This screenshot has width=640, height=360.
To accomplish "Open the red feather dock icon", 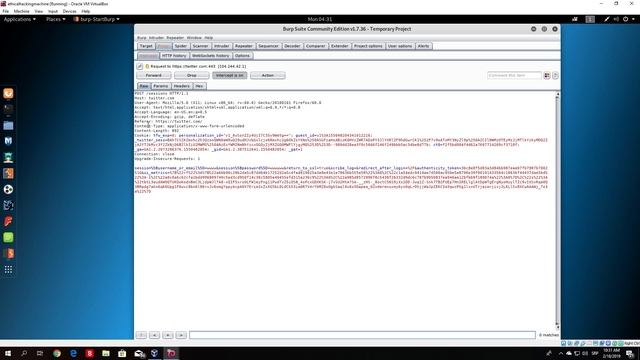I will [8, 221].
